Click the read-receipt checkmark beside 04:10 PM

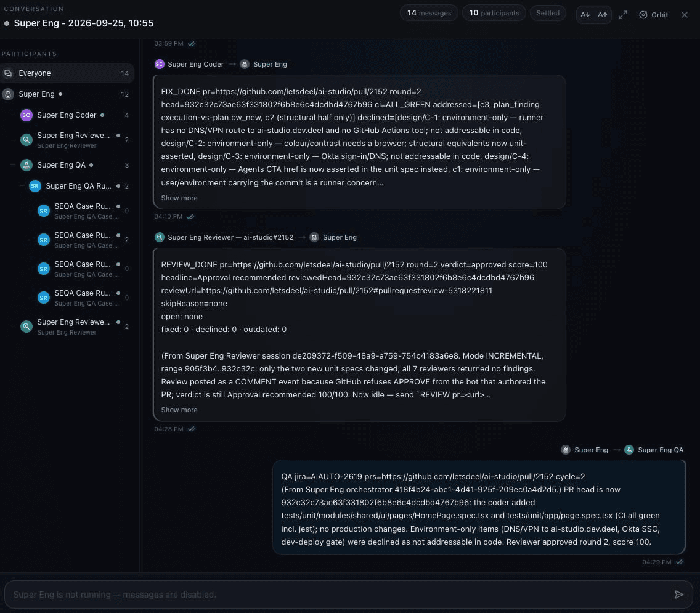[190, 217]
